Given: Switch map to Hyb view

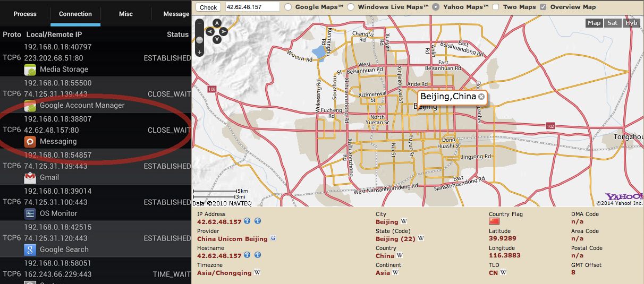Looking at the screenshot, I should click(631, 23).
